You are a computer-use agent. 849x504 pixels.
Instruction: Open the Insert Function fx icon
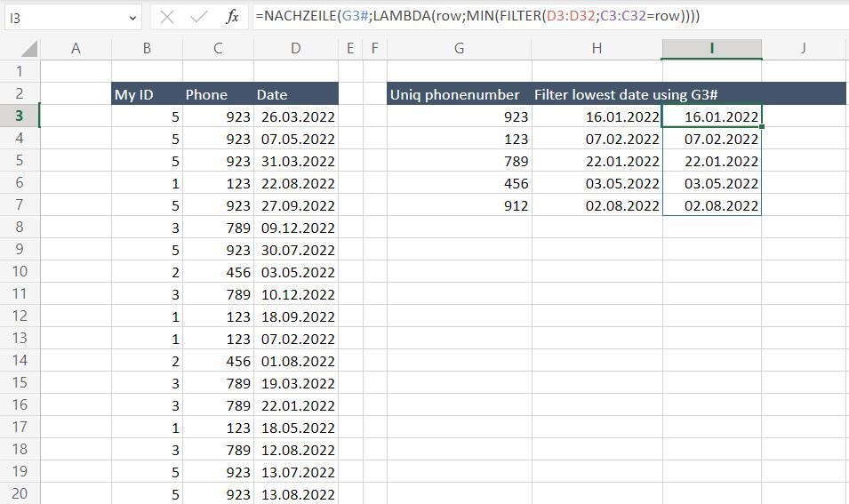tap(232, 17)
